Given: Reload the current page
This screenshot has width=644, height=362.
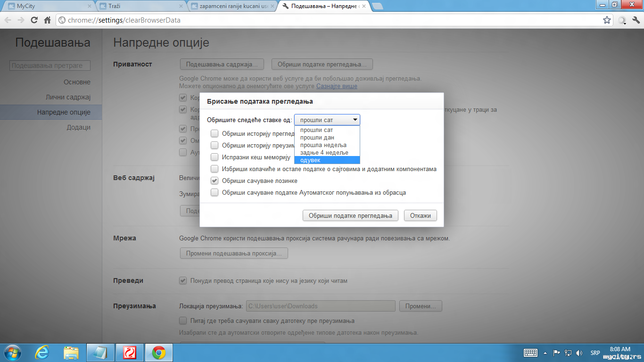Looking at the screenshot, I should 34,20.
